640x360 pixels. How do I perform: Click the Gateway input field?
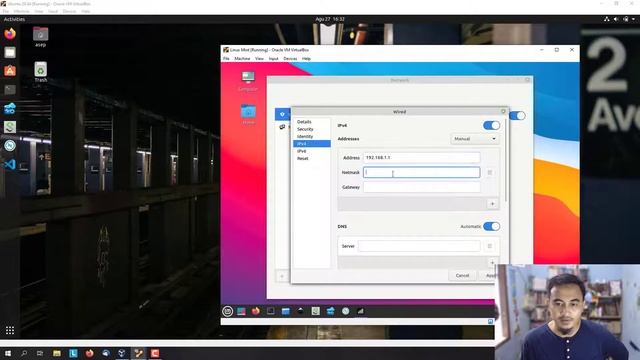(422, 187)
